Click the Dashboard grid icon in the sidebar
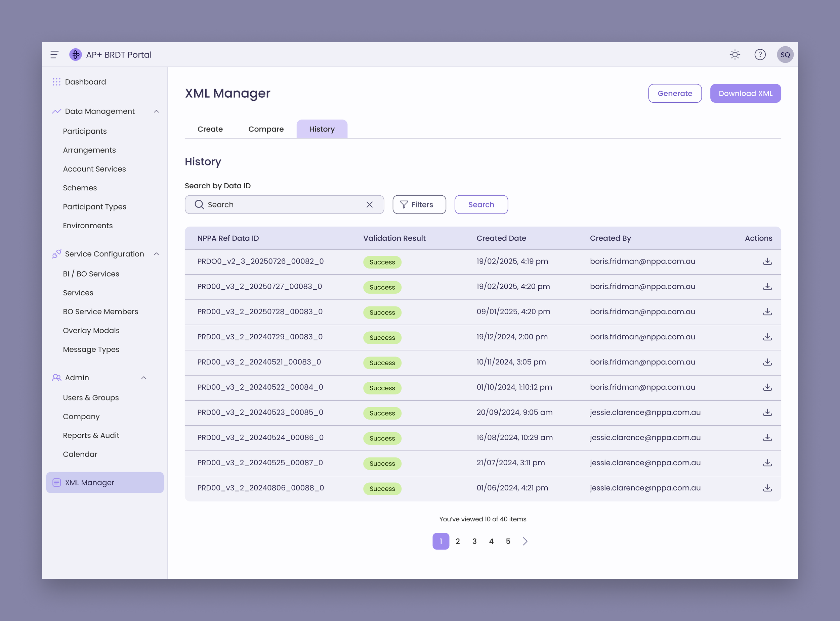This screenshot has width=840, height=621. [x=56, y=82]
